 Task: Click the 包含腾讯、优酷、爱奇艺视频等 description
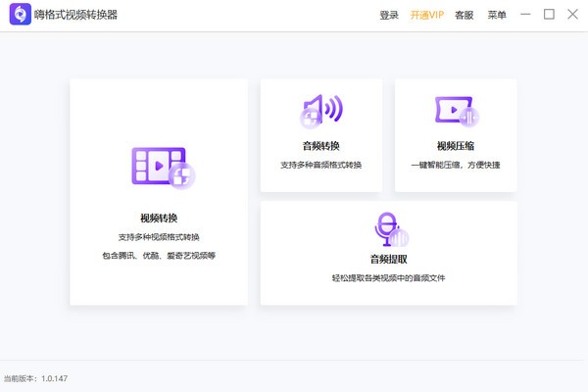(x=159, y=256)
